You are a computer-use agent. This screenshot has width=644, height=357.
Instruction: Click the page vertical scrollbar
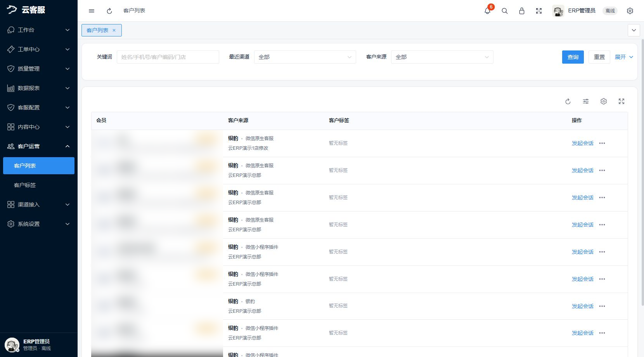pyautogui.click(x=642, y=173)
